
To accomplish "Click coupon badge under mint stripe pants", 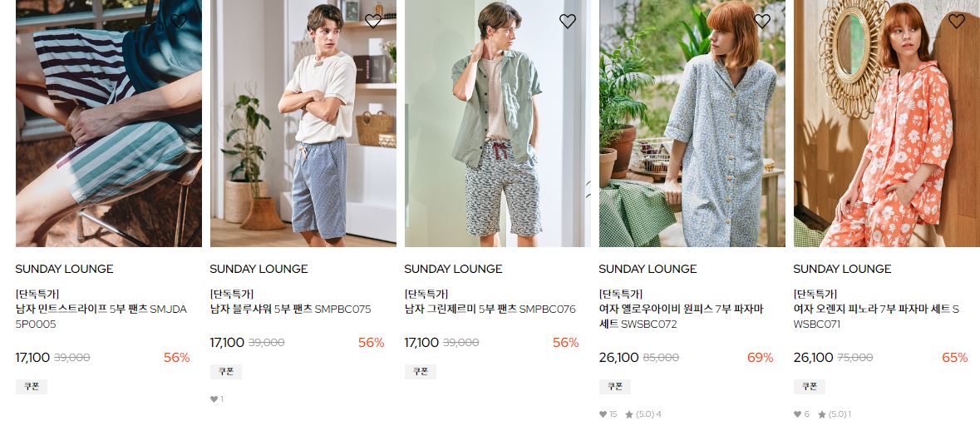I will 32,387.
